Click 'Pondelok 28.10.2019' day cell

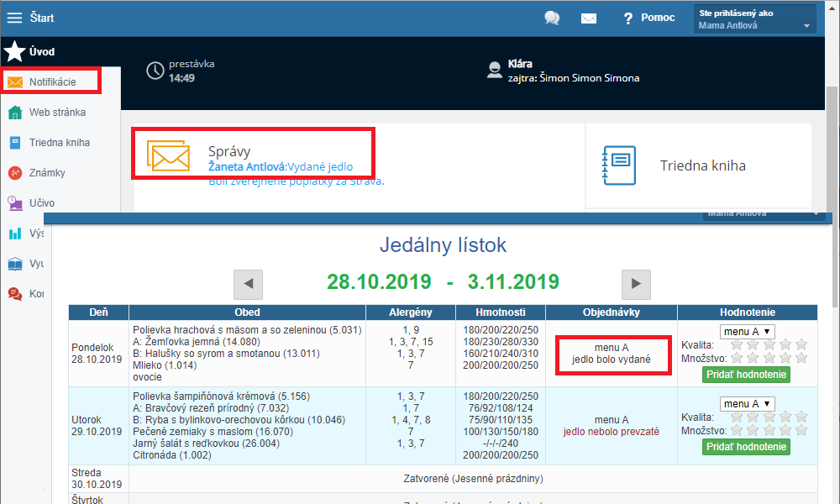coord(97,354)
